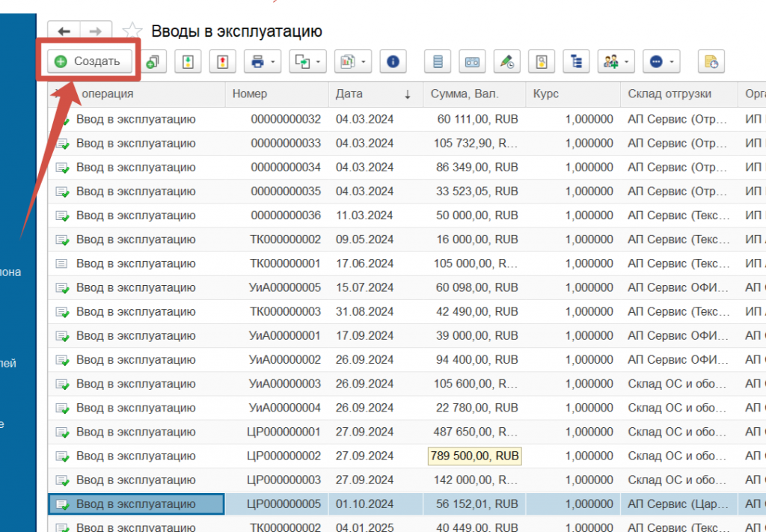
Task: Click the blue info icon
Action: pyautogui.click(x=393, y=62)
